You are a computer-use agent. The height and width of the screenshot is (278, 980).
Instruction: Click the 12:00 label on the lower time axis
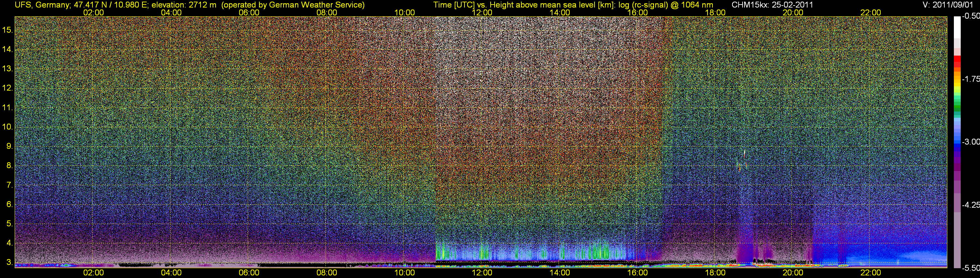482,273
